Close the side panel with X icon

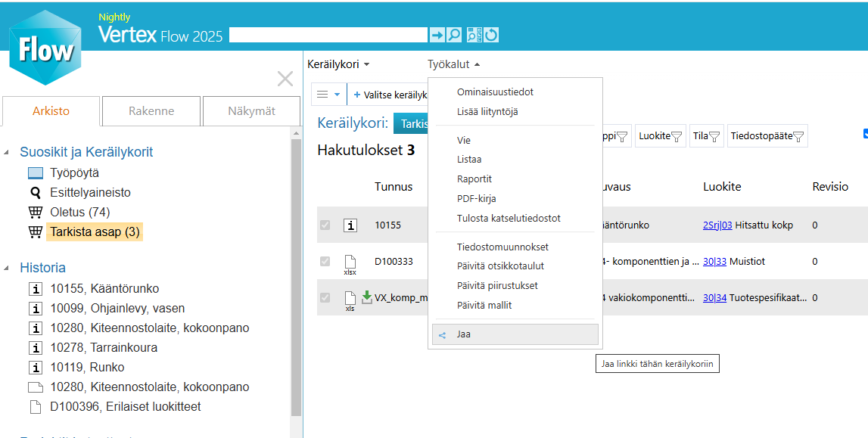(285, 79)
